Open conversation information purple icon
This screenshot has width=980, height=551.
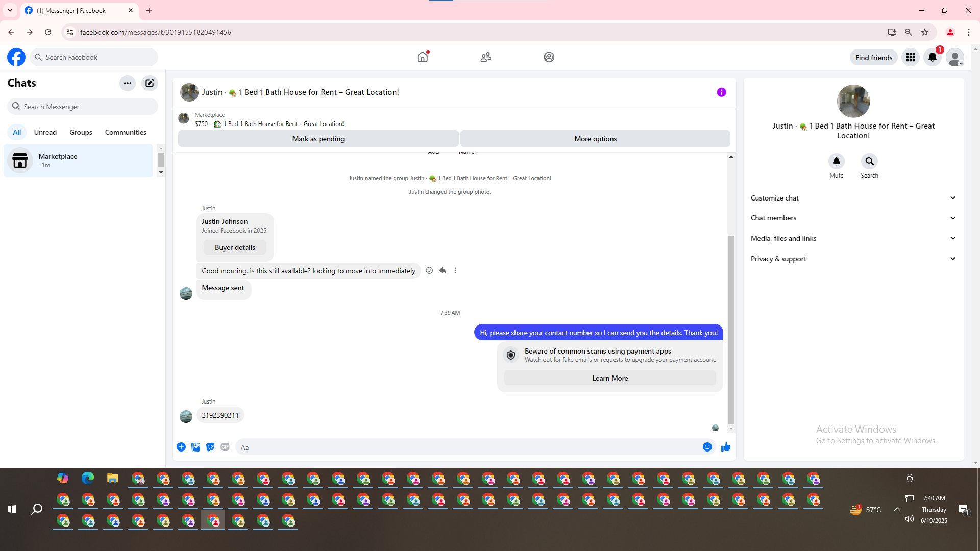(x=722, y=92)
